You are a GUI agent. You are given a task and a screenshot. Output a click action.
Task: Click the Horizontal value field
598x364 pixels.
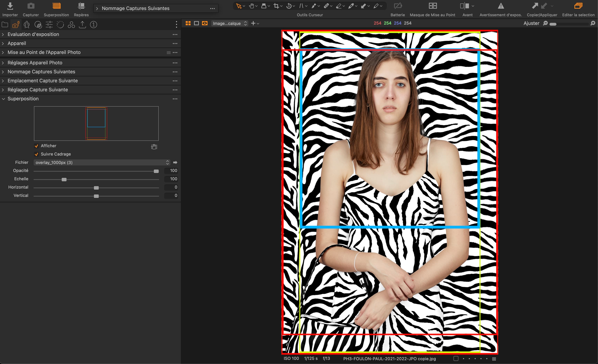[171, 187]
